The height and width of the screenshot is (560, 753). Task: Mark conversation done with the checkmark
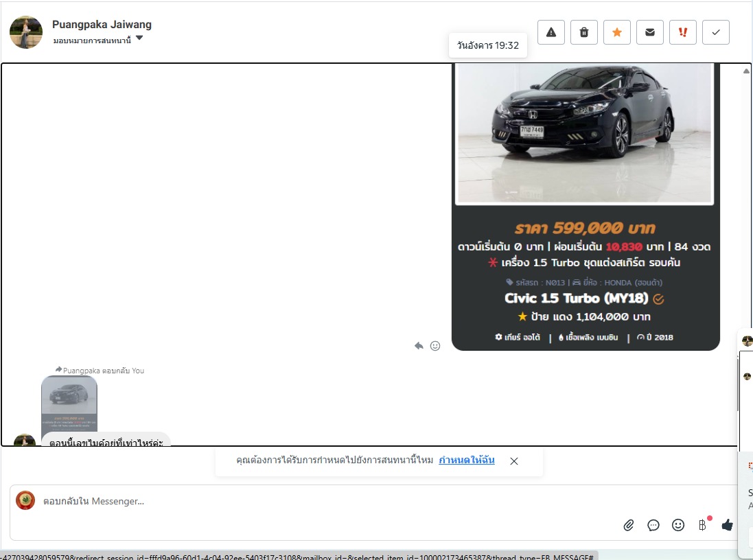[x=716, y=32]
